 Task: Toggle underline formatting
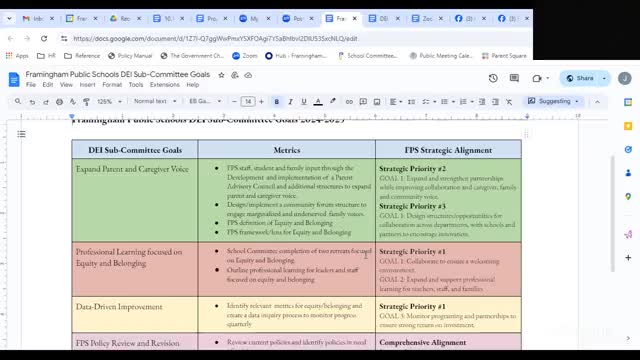[x=304, y=102]
